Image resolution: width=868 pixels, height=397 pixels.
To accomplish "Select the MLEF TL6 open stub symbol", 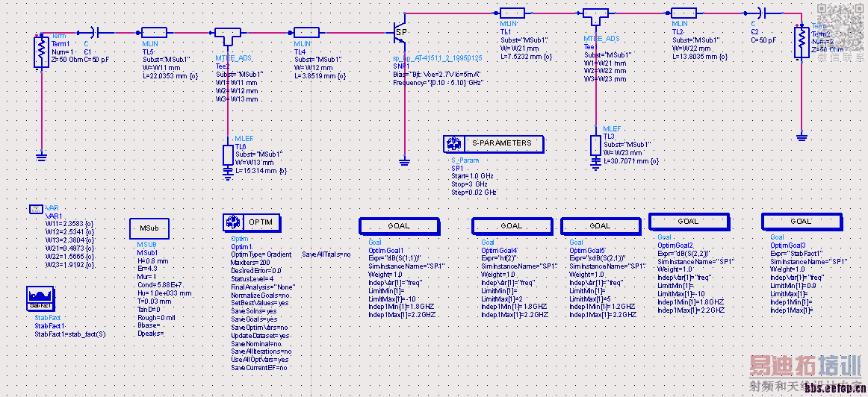I will click(228, 155).
